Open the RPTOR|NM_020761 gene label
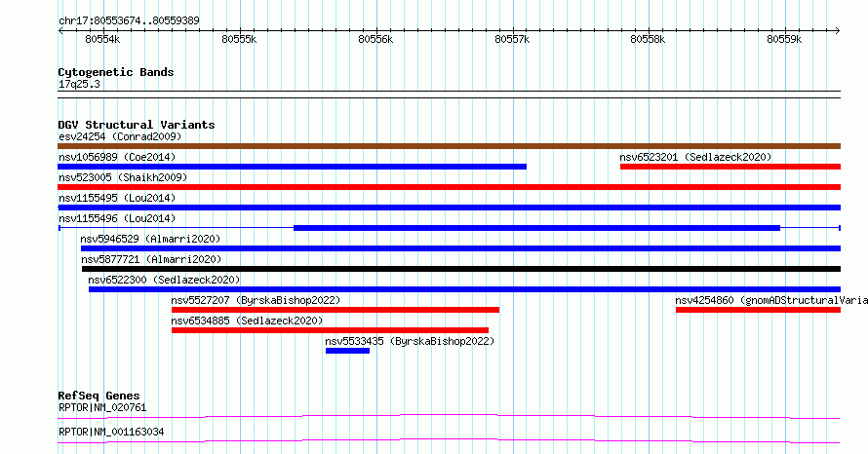Image resolution: width=868 pixels, height=454 pixels. click(102, 407)
